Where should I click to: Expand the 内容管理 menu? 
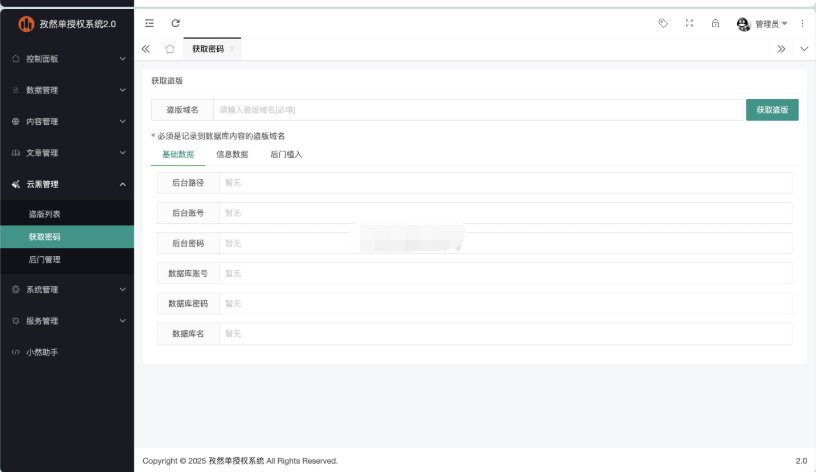67,121
